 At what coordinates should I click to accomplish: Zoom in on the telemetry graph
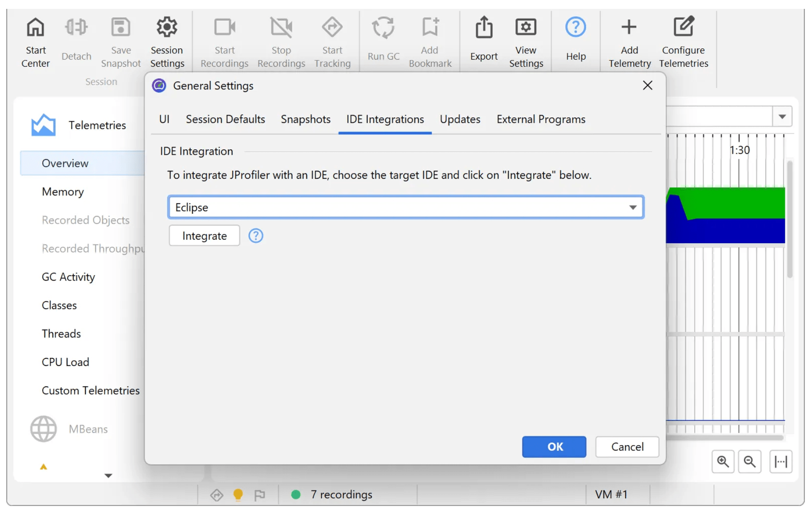coord(723,462)
